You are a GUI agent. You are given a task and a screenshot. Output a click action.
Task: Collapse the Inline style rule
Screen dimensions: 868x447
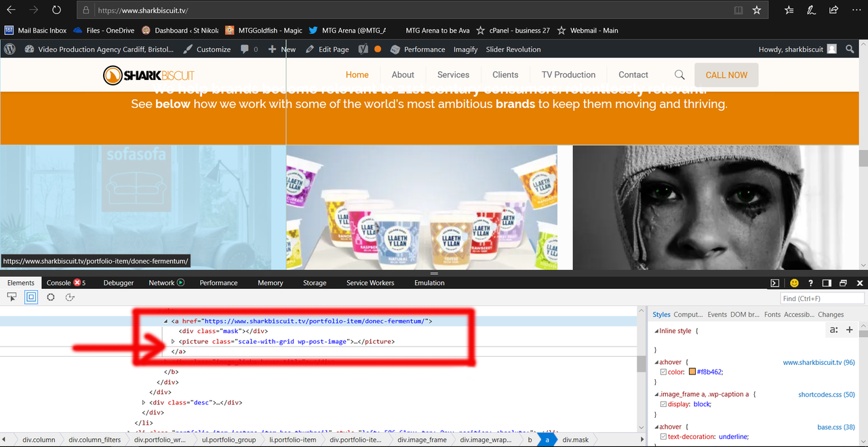[x=656, y=330]
